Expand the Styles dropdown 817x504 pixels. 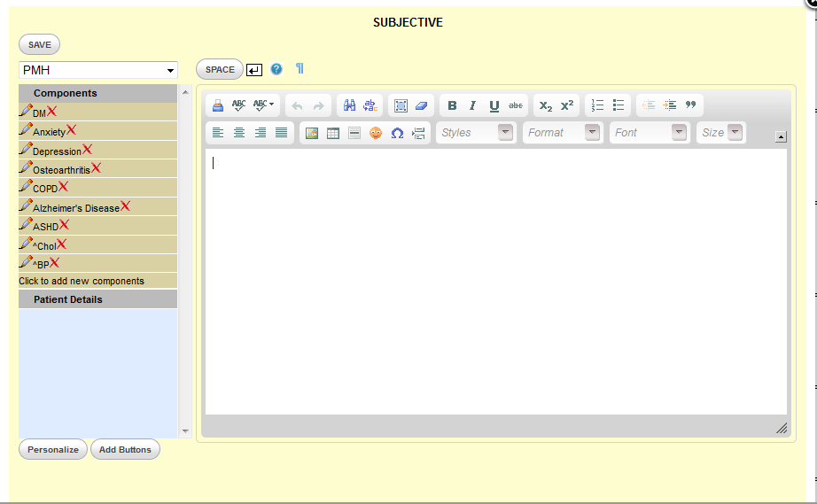505,133
